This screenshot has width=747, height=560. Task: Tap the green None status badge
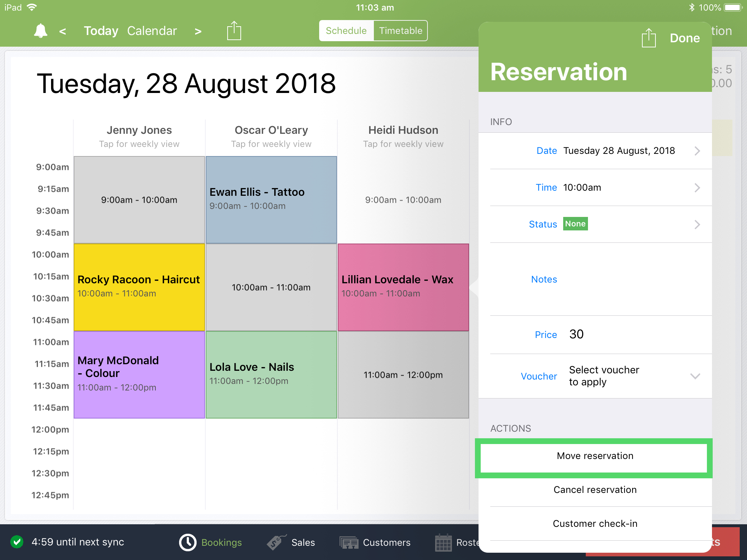(575, 224)
